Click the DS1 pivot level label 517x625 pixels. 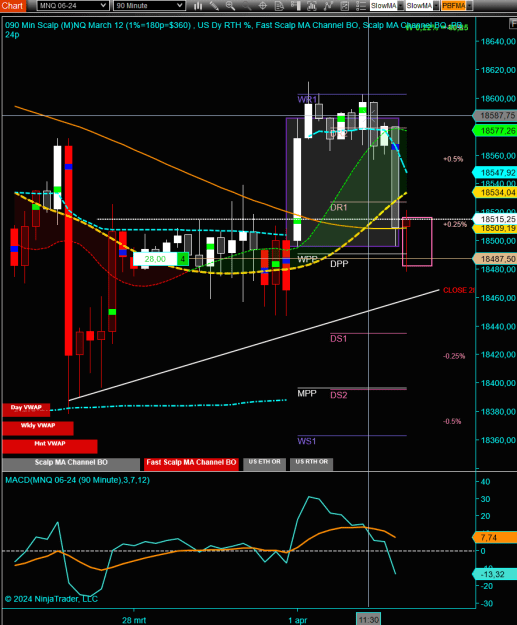pyautogui.click(x=338, y=339)
